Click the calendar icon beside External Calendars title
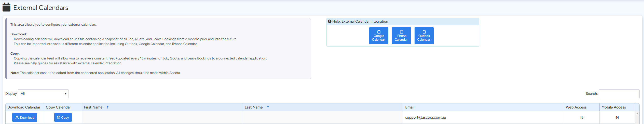 tap(6, 7)
